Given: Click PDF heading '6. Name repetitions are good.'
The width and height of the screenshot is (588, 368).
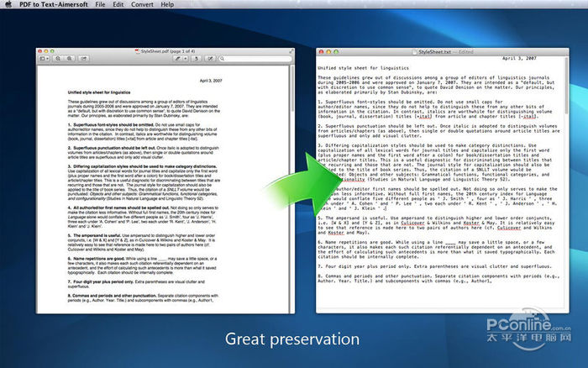Looking at the screenshot, I should click(96, 259).
